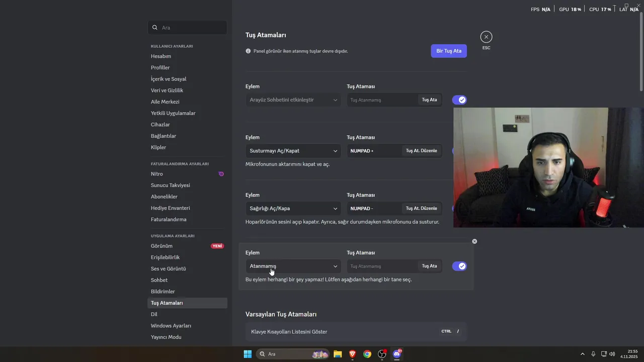Open File Explorer from the taskbar

click(x=338, y=354)
